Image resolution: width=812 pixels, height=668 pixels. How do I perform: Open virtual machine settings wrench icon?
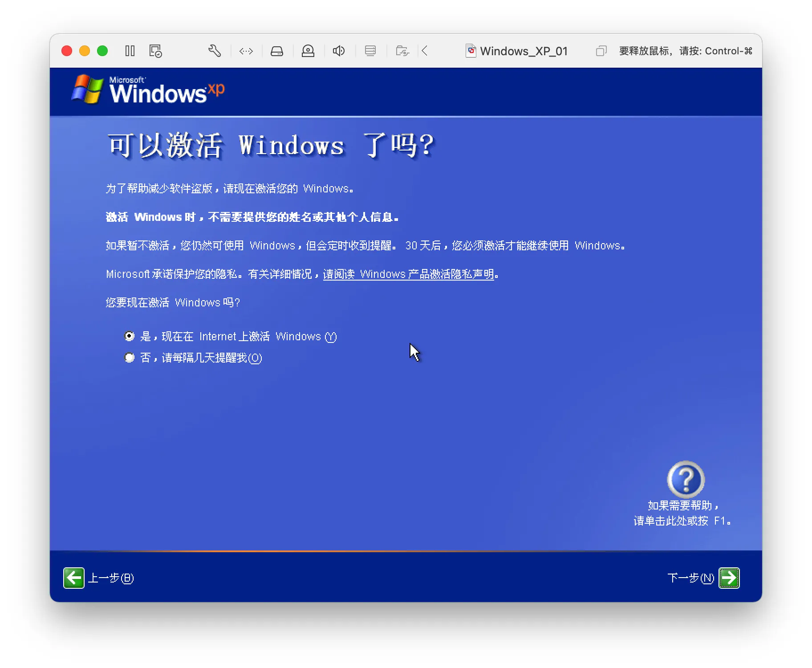click(x=215, y=51)
